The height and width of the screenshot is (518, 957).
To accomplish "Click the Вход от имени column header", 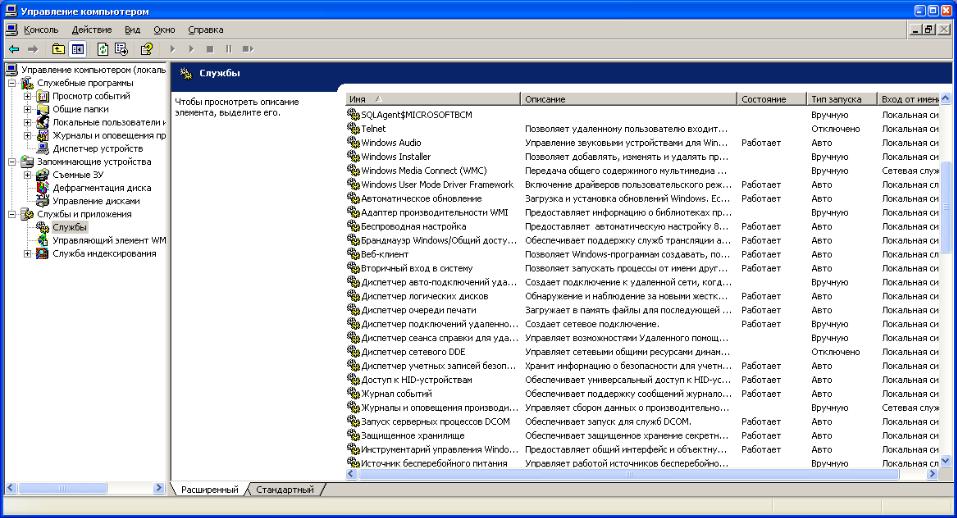I will [x=908, y=99].
